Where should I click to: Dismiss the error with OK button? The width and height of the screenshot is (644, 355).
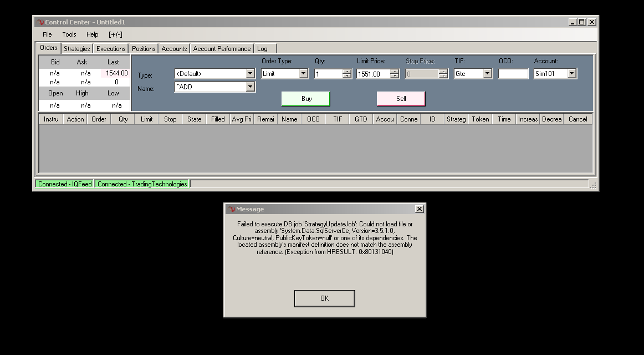[x=324, y=298]
